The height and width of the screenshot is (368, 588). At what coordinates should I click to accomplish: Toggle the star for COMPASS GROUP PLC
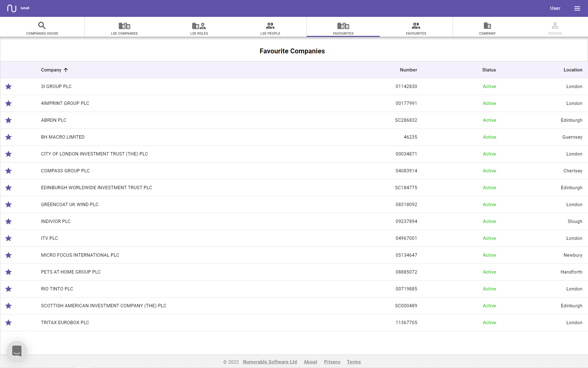(x=9, y=171)
